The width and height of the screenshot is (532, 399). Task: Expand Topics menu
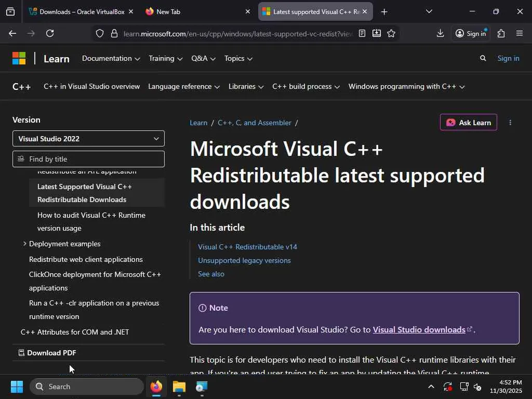point(238,58)
